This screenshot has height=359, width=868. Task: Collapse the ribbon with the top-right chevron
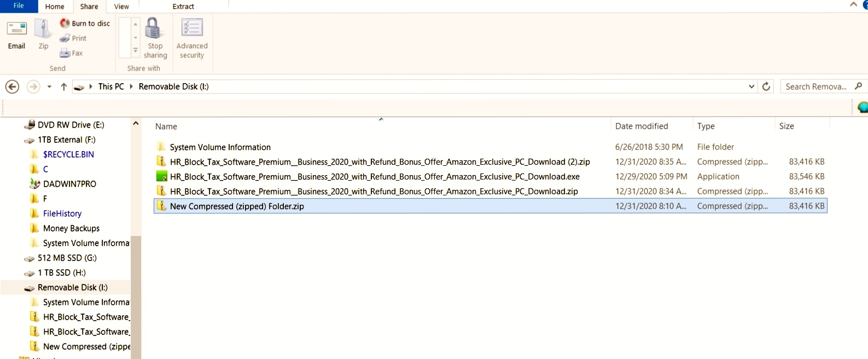853,4
